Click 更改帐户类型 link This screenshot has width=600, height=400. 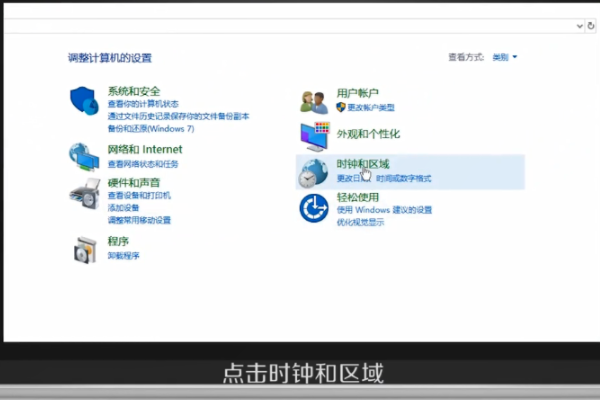point(371,108)
